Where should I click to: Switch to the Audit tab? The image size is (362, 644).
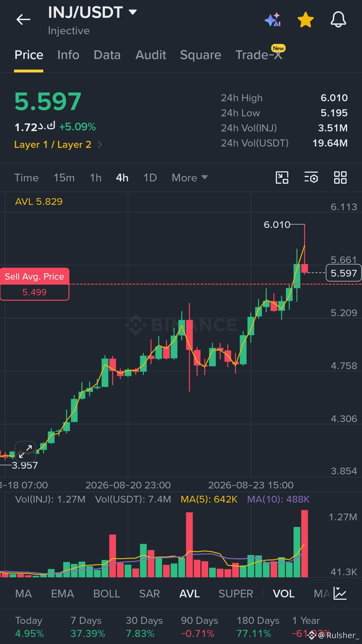tap(151, 55)
